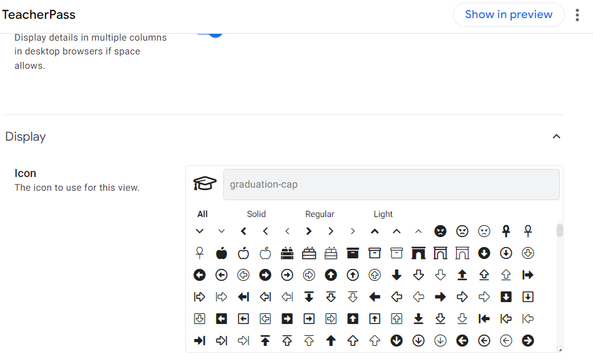Show only Light style icons
The height and width of the screenshot is (364, 593).
tap(383, 214)
